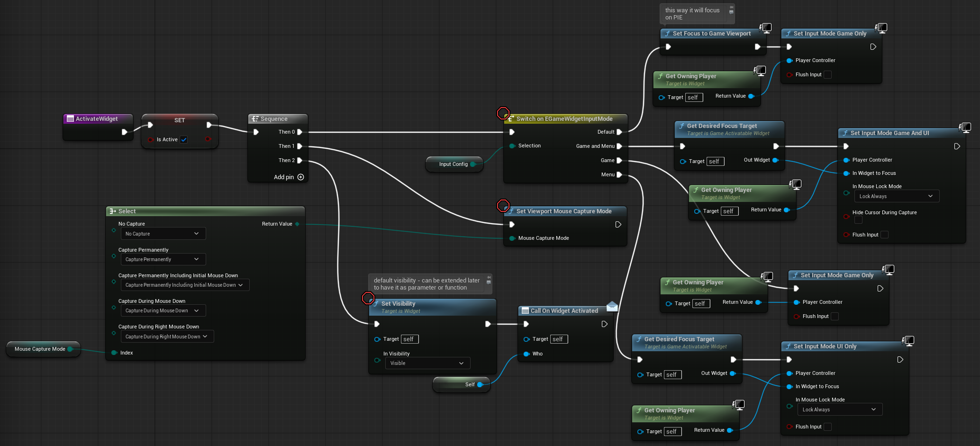The image size is (980, 446).
Task: Expand the No Capture dropdown in Select node
Action: (163, 234)
